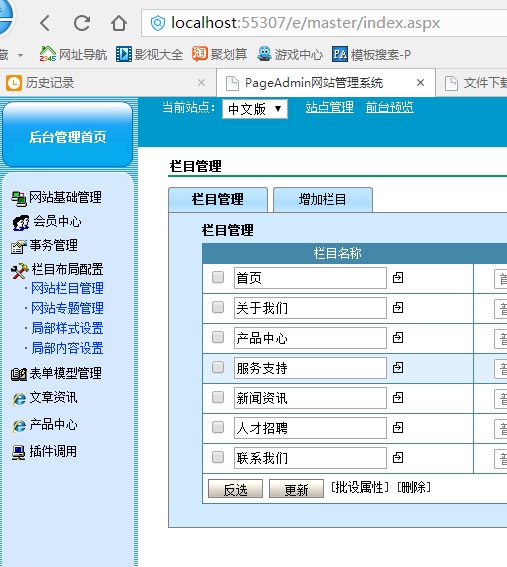This screenshot has height=567, width=507.
Task: Check the box for 首页 row
Action: tap(218, 277)
